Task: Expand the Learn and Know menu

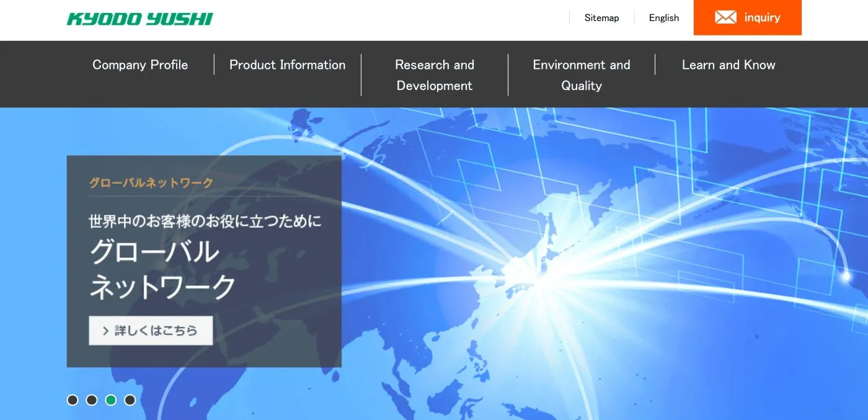Action: tap(728, 65)
